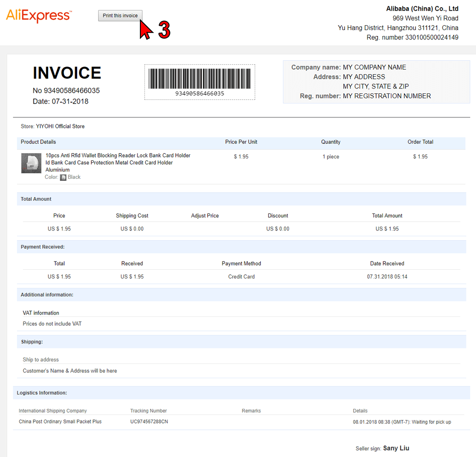The height and width of the screenshot is (457, 476).
Task: Open the 10pcs Anti Rfid Wallet product title
Action: 118,162
